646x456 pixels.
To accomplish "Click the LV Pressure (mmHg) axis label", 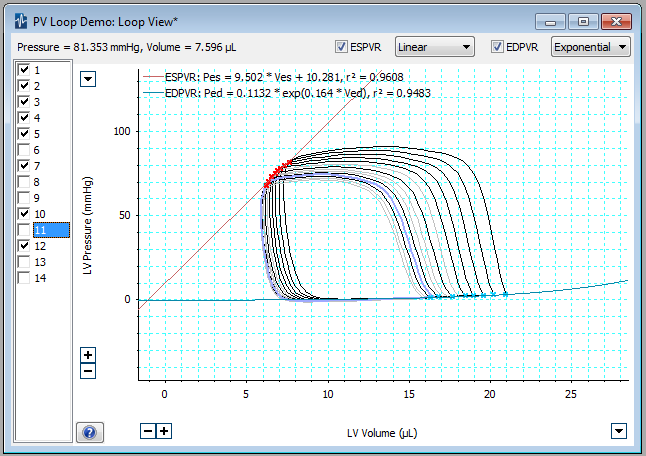I will pos(87,226).
